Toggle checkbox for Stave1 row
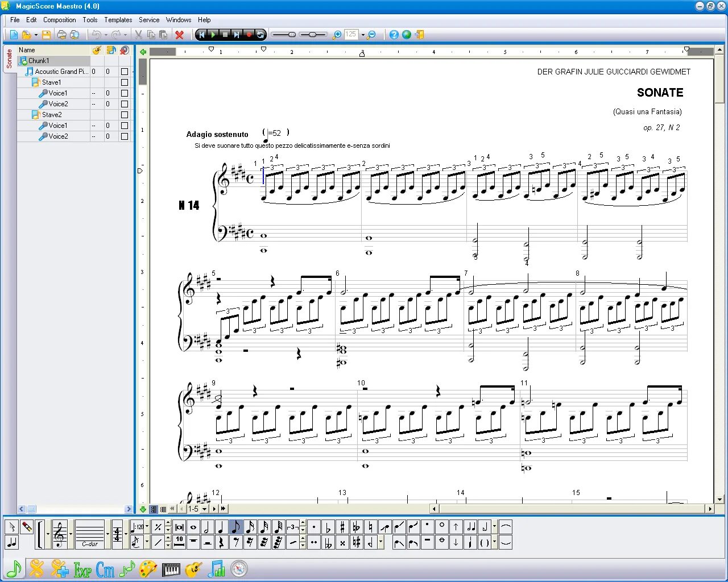 click(125, 82)
